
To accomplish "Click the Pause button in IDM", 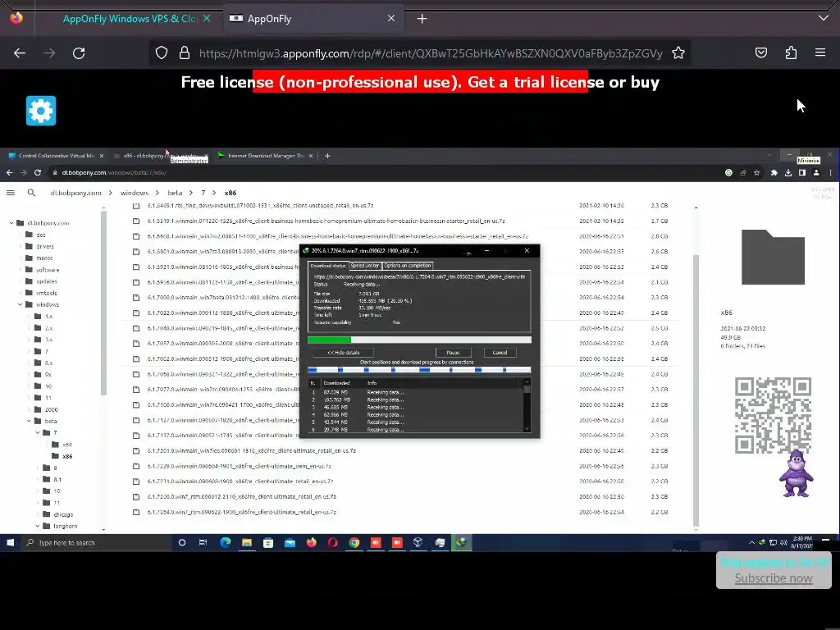I will point(453,353).
